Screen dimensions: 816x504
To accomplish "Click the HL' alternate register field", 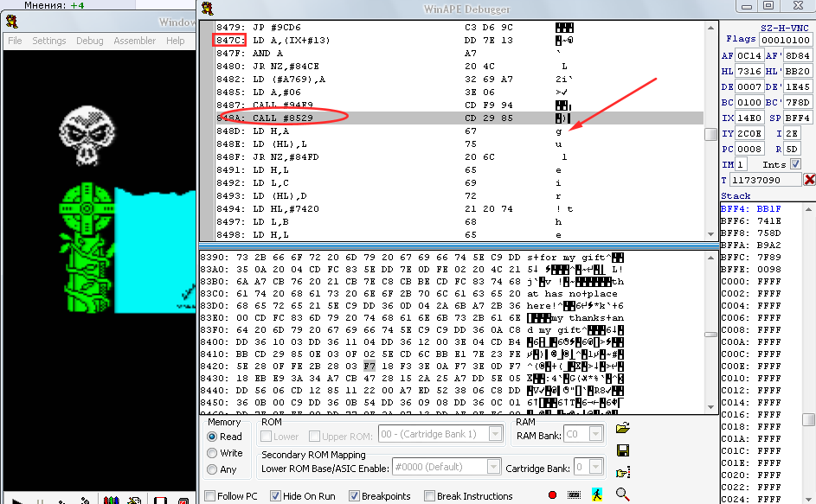I will [x=797, y=71].
